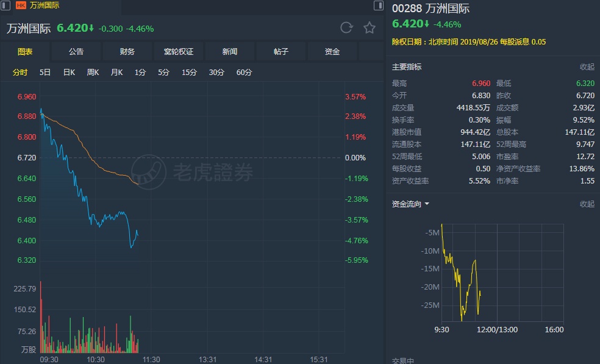Click the 除权日期 dividend notice text
This screenshot has height=364, width=600.
click(x=469, y=42)
